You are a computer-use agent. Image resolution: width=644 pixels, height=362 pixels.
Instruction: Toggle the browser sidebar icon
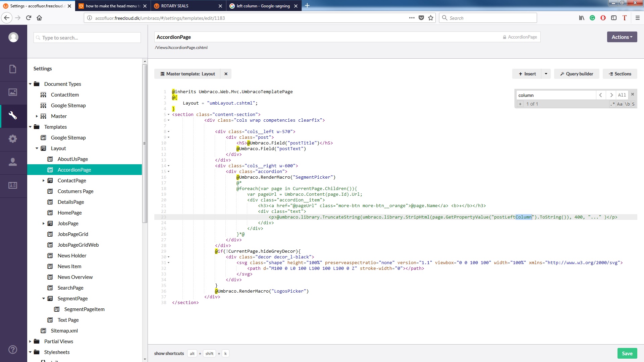(614, 18)
